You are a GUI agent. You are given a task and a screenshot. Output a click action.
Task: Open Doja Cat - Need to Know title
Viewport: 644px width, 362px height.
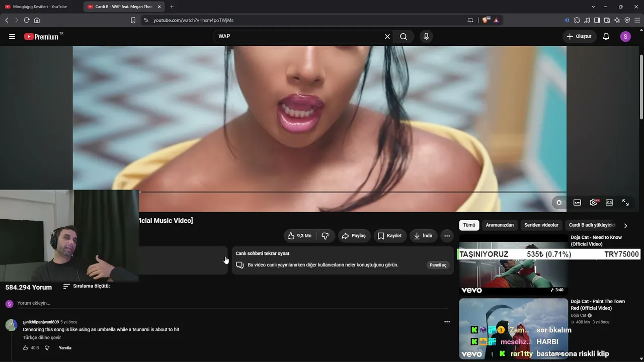click(596, 241)
